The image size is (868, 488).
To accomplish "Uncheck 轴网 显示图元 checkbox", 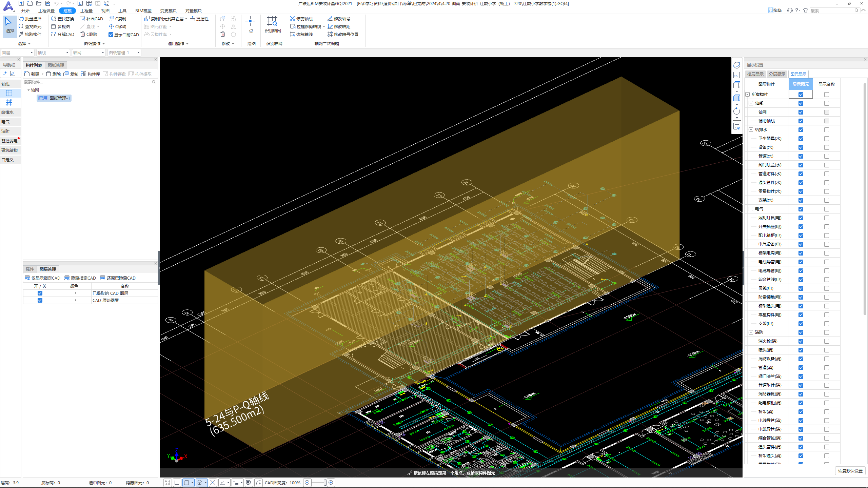I will 801,112.
